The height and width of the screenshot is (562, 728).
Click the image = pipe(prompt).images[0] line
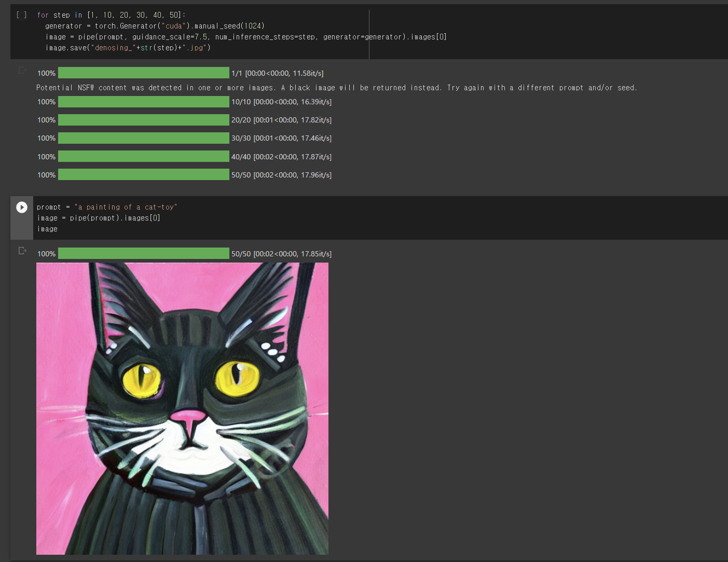[99, 218]
